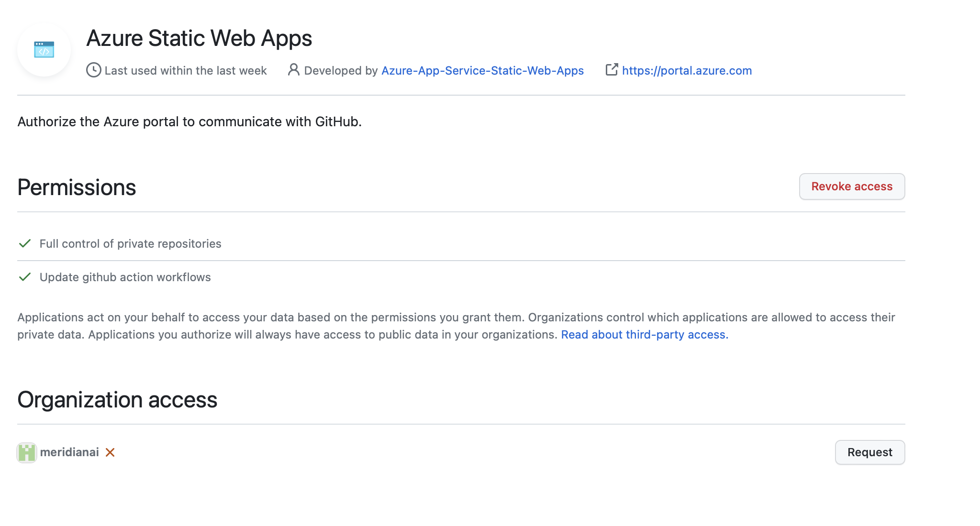Follow the Read about third-party access link
Viewport: 980px width, 526px height.
(x=645, y=334)
